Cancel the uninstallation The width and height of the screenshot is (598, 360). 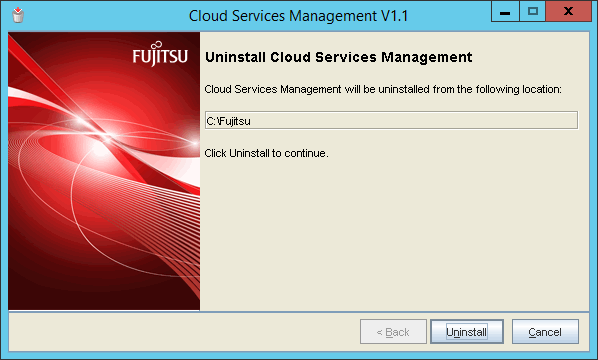click(545, 332)
